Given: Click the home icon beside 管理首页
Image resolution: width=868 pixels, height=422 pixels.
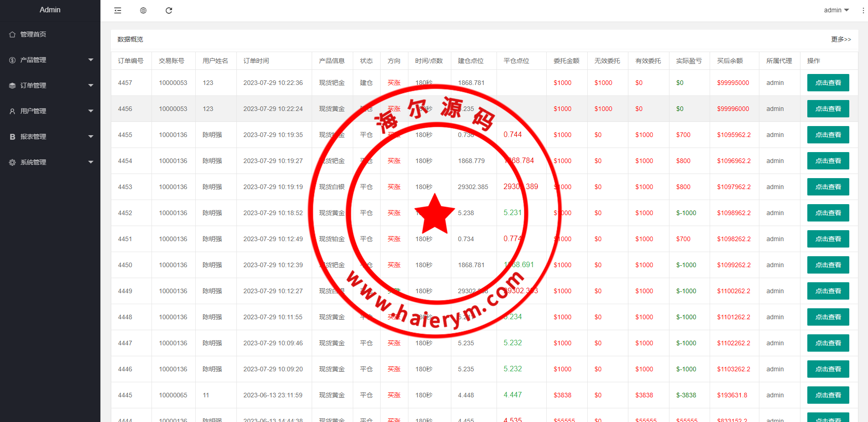Looking at the screenshot, I should point(12,34).
